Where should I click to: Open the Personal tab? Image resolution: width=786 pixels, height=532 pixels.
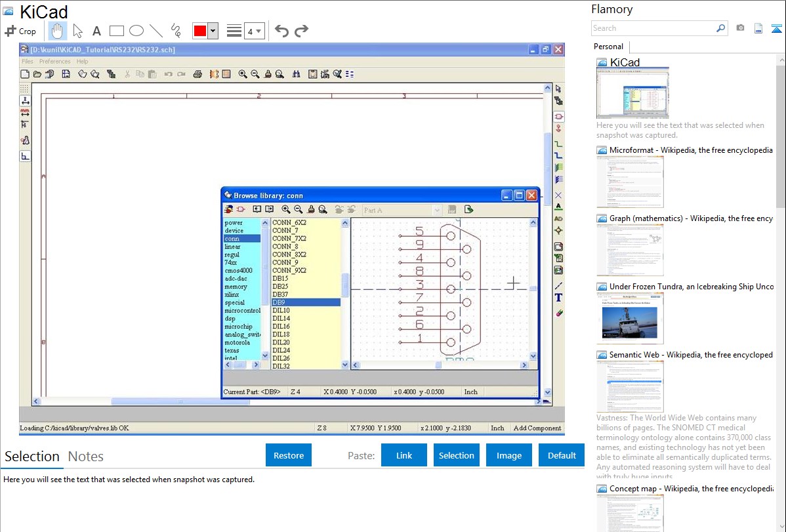point(608,47)
